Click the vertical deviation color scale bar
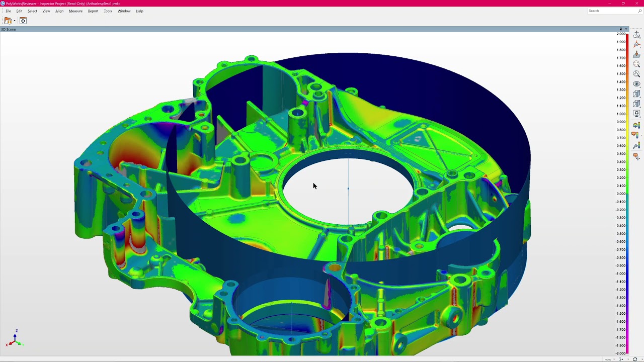The width and height of the screenshot is (644, 362). click(627, 194)
